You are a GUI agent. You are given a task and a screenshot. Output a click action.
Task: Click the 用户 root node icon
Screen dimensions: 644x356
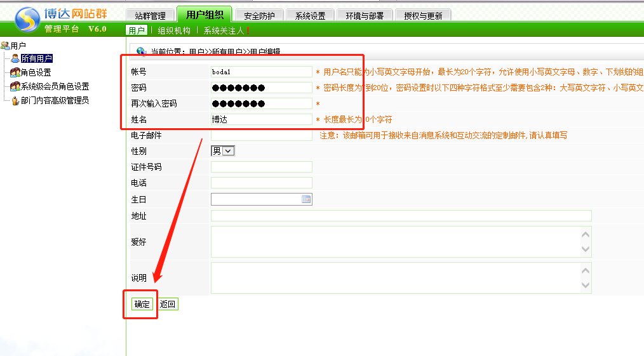(x=5, y=45)
